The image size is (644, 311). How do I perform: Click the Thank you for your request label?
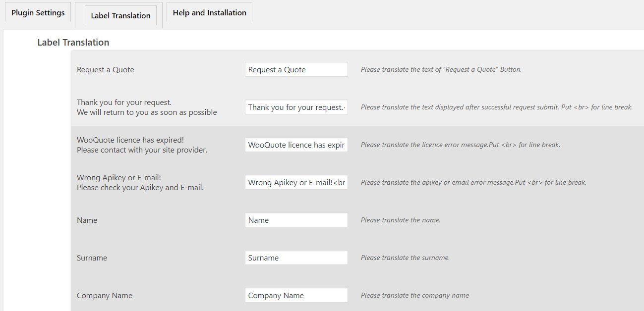click(x=147, y=107)
